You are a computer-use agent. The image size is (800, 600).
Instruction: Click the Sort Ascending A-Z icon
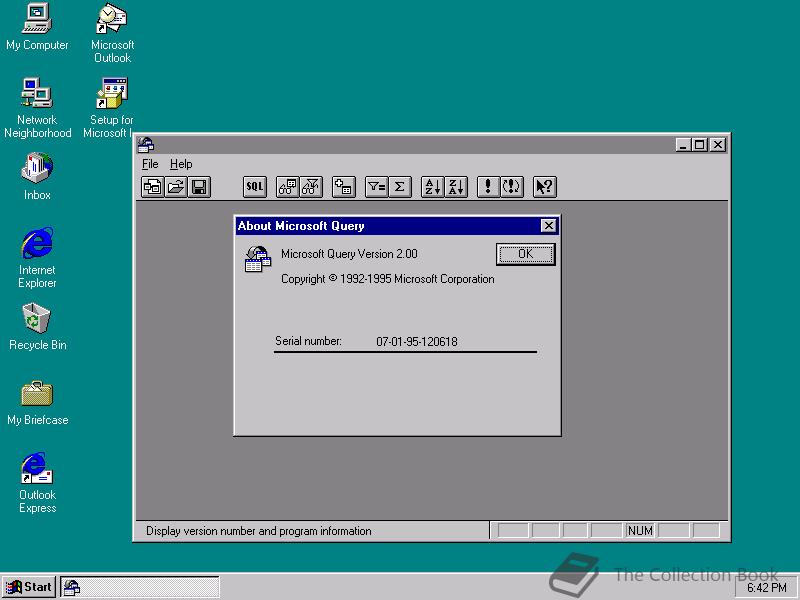[x=433, y=187]
